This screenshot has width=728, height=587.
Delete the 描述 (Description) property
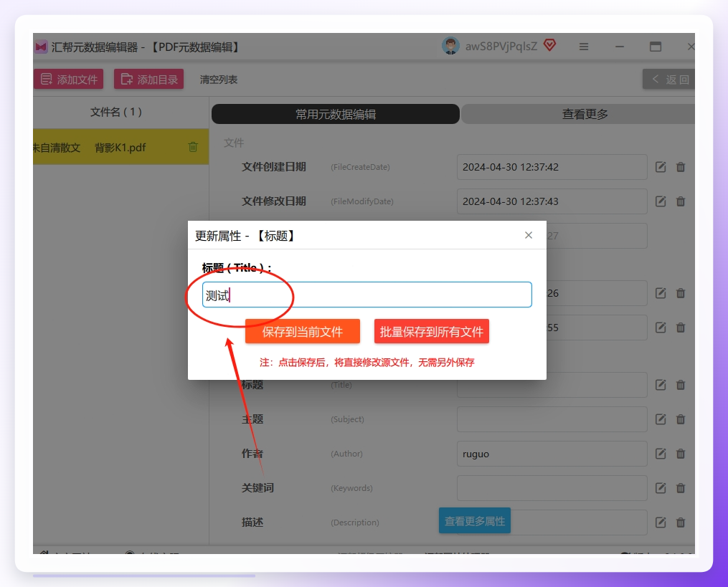click(x=681, y=522)
